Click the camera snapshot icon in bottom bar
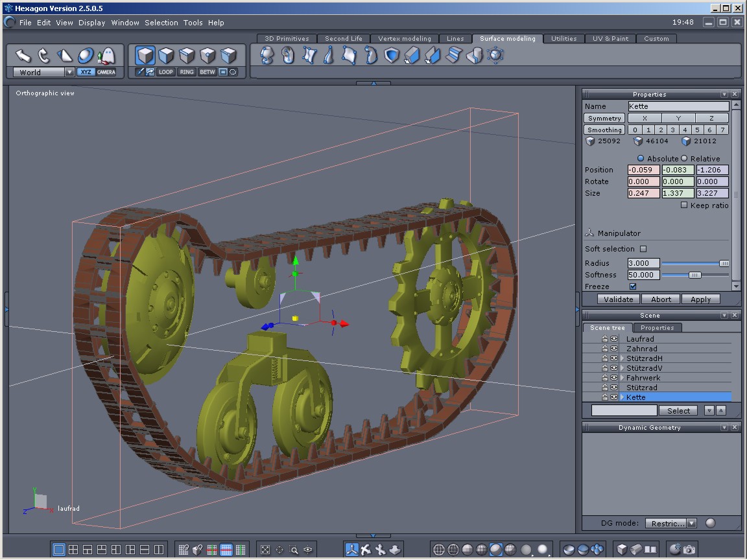 [689, 550]
